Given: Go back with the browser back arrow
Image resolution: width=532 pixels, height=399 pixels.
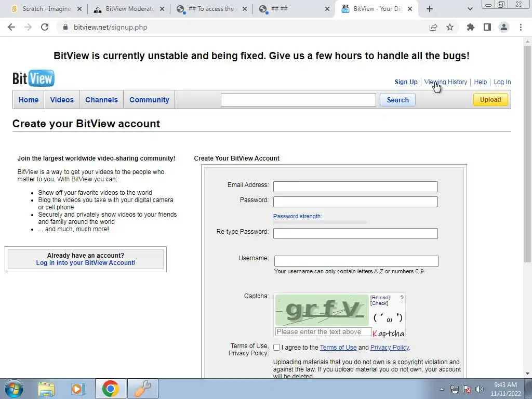Looking at the screenshot, I should [11, 27].
